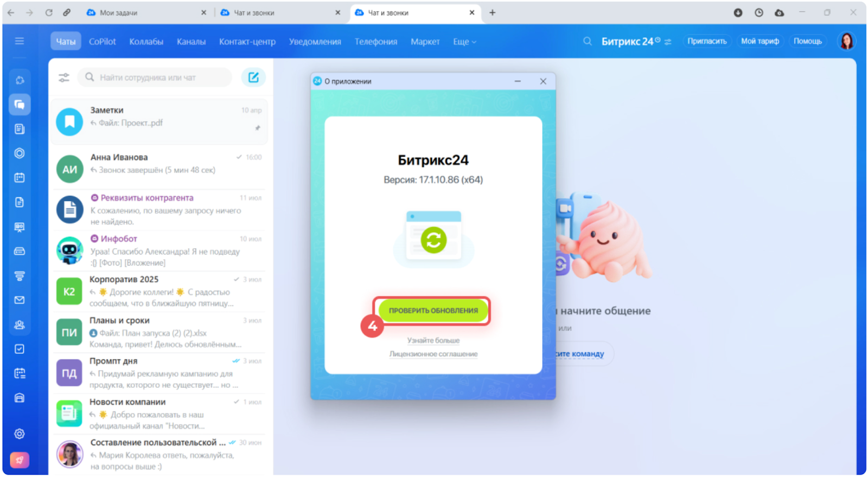Viewport: 868px width, 478px height.
Task: Click the Пригласить button
Action: click(707, 41)
